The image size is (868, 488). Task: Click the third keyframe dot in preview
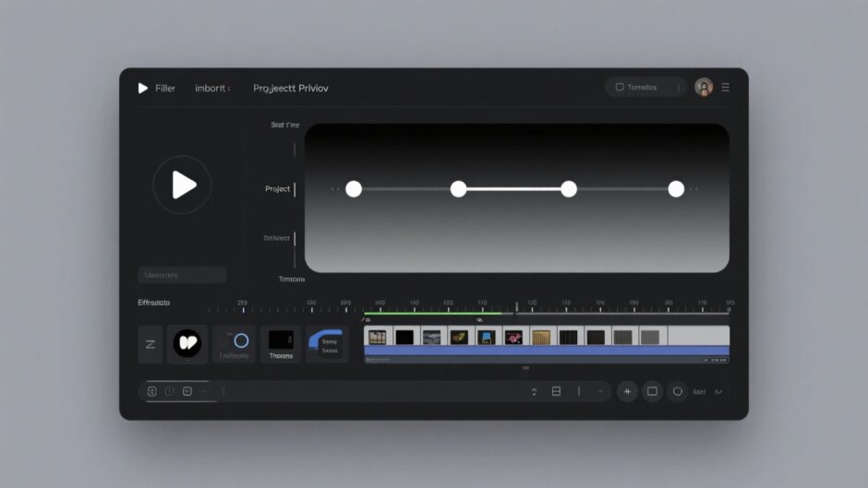point(569,189)
